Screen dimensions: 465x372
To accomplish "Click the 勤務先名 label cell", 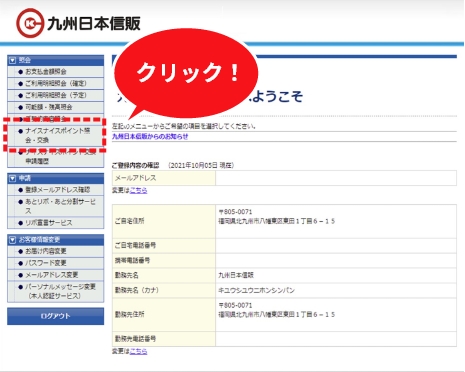I will [x=164, y=275].
